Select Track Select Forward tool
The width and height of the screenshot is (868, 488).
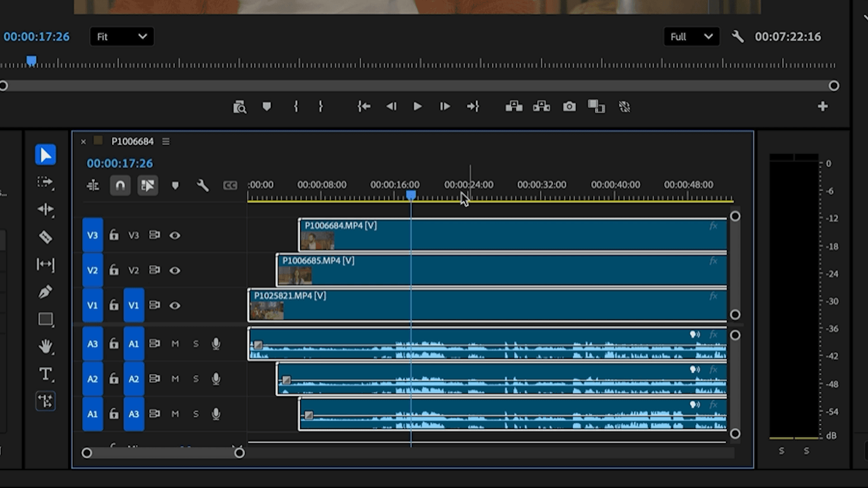[x=45, y=182]
